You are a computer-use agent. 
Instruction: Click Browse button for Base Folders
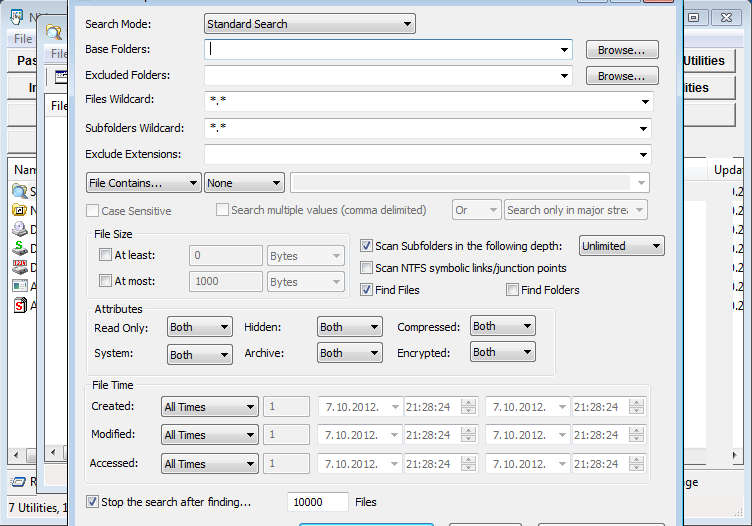[621, 50]
